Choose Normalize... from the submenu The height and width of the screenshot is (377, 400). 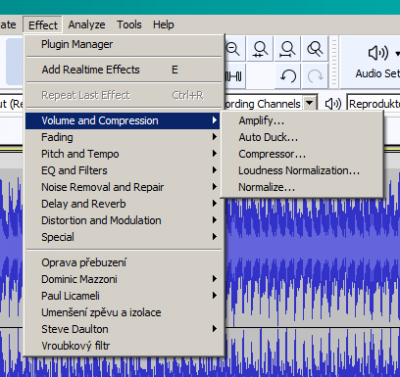302,187
